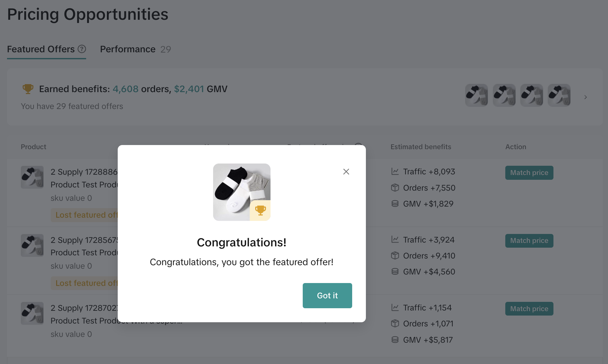
Task: Click Match price for the second product
Action: pos(529,241)
